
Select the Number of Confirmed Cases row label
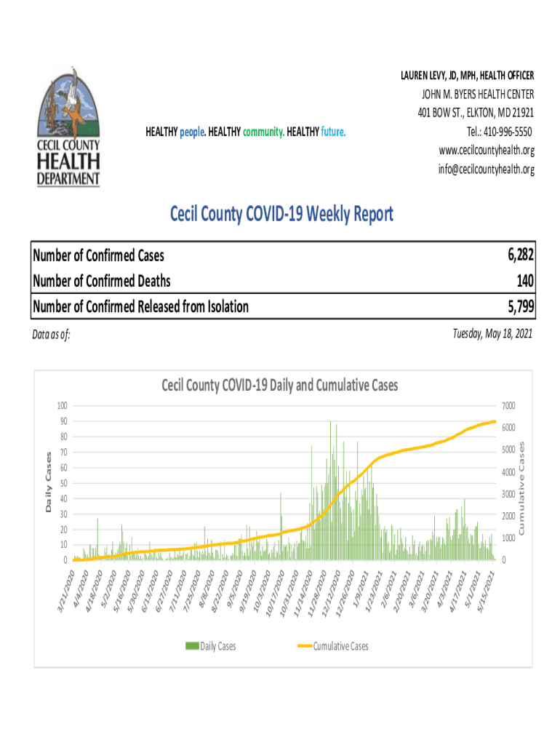tap(99, 255)
